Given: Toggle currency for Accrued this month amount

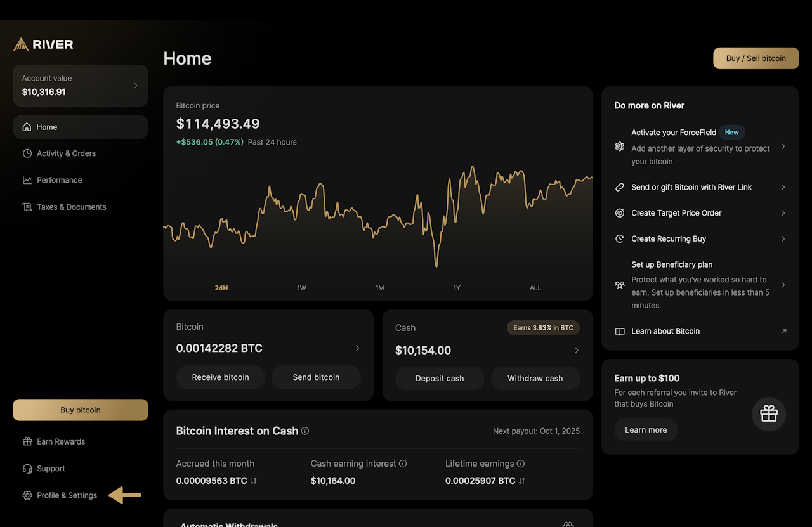Looking at the screenshot, I should [x=254, y=481].
